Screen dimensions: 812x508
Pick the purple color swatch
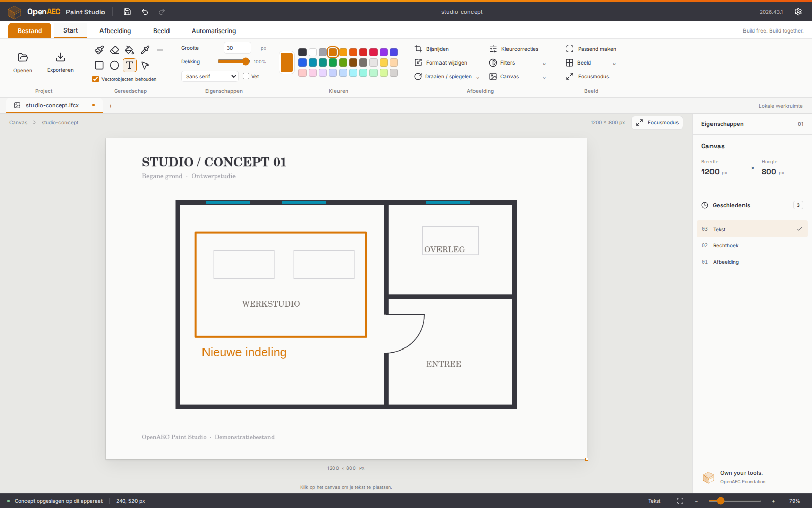(384, 52)
